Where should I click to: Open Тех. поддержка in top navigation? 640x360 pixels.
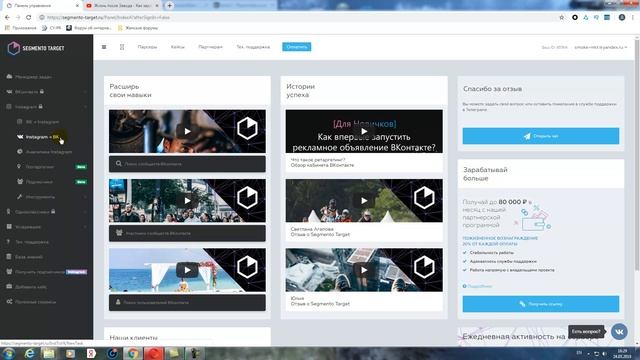click(253, 47)
